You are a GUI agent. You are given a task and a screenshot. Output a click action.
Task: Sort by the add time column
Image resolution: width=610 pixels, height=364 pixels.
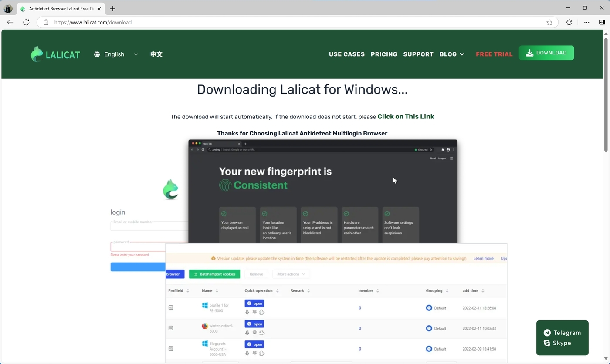[x=473, y=290]
